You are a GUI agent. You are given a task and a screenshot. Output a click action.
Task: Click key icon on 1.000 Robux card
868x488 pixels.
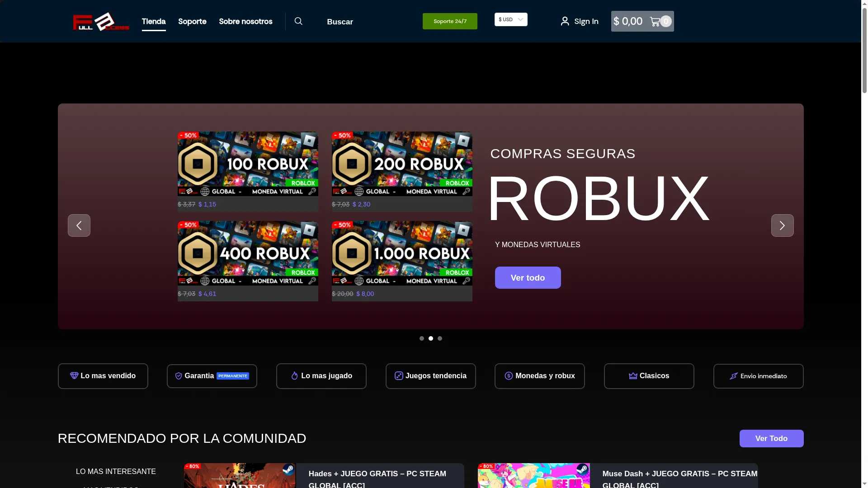click(x=466, y=281)
